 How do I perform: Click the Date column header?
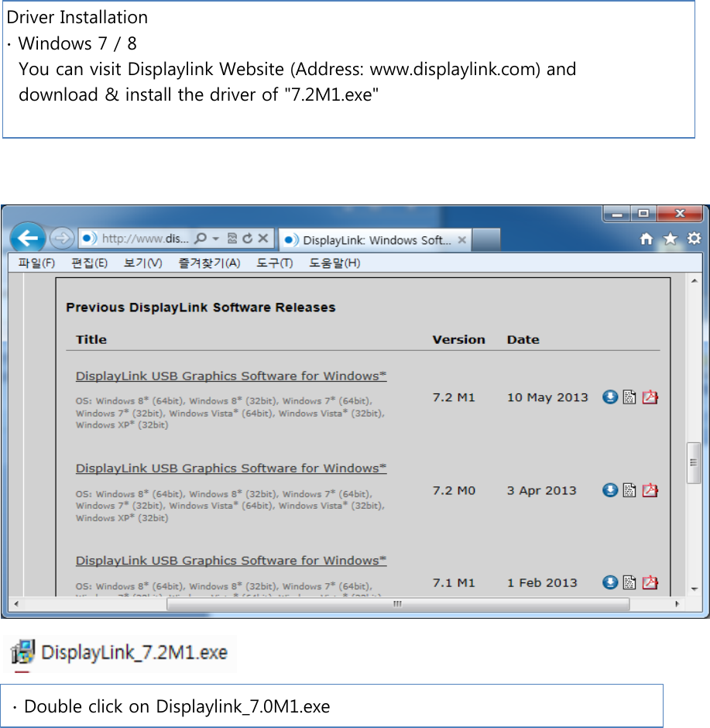(x=523, y=340)
